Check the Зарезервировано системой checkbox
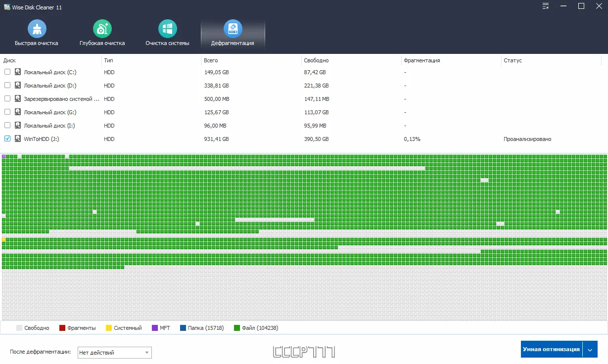The width and height of the screenshot is (608, 364). pyautogui.click(x=7, y=99)
